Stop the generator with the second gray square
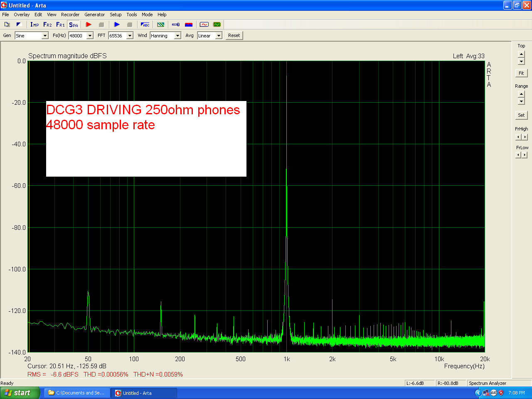The height and width of the screenshot is (399, 532). pyautogui.click(x=129, y=25)
